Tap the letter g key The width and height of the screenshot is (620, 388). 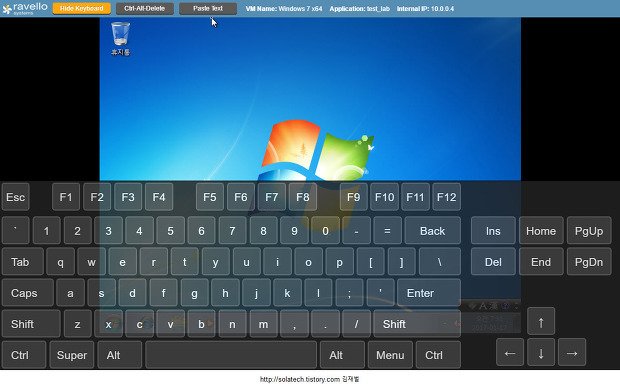[194, 293]
